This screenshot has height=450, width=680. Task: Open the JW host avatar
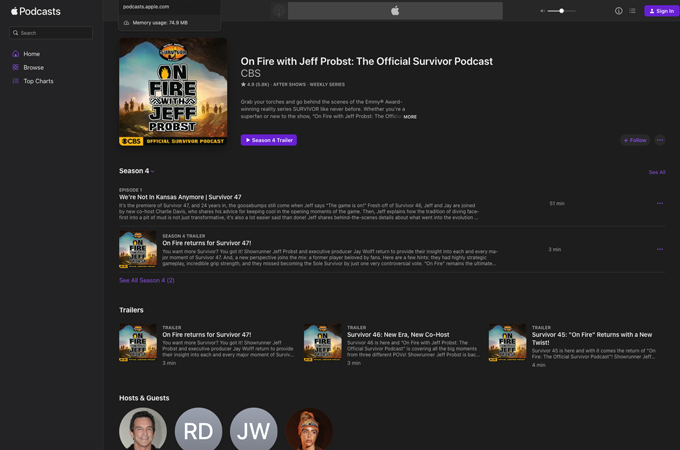pos(254,429)
